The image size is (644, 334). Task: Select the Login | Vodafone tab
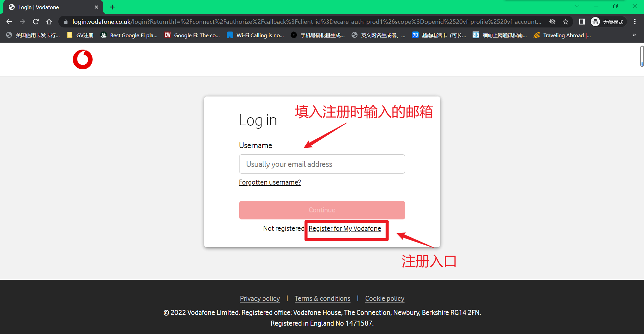tap(50, 7)
